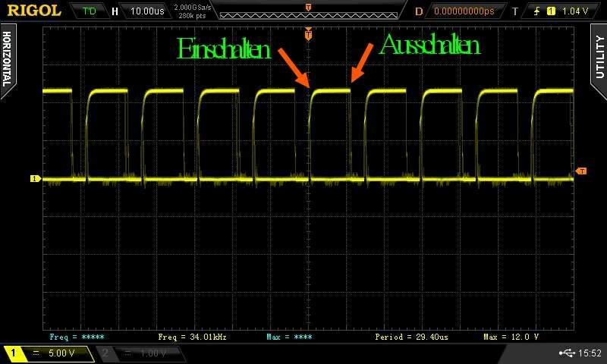This screenshot has height=364, width=607.
Task: Click the orange arrow pointing to Einschalten edge
Action: pos(294,66)
